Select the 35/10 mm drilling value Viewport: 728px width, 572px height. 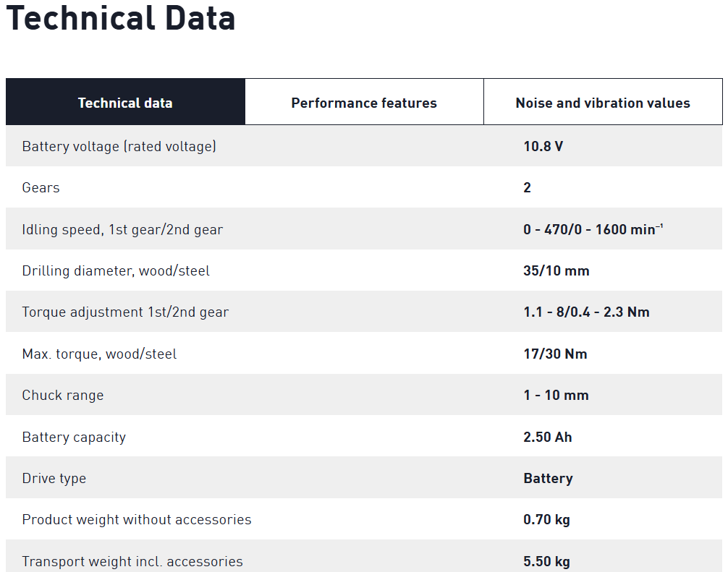pyautogui.click(x=556, y=271)
